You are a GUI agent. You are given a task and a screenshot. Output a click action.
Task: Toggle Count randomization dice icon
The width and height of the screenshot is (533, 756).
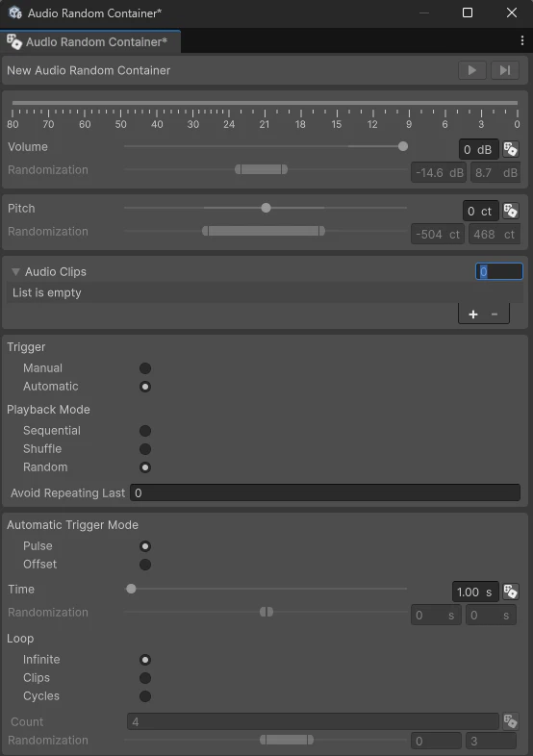coord(510,721)
